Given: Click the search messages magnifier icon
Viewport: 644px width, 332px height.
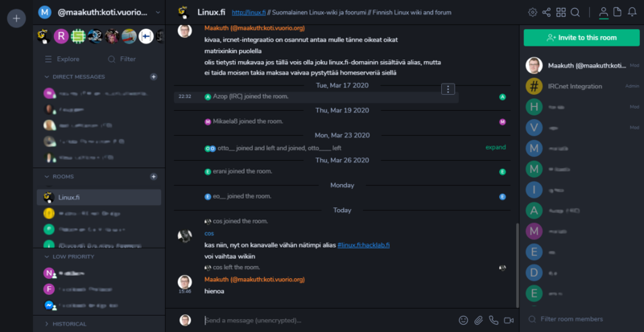Looking at the screenshot, I should 575,12.
